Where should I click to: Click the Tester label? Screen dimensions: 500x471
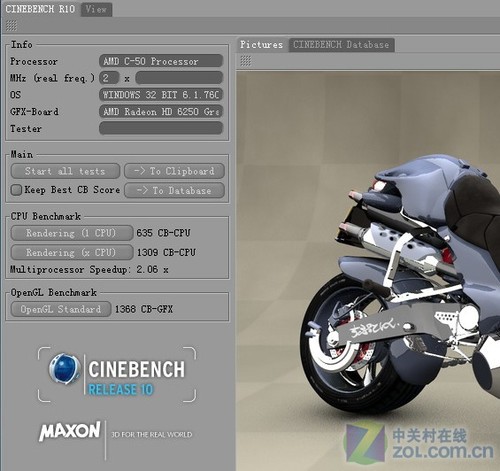[x=26, y=129]
